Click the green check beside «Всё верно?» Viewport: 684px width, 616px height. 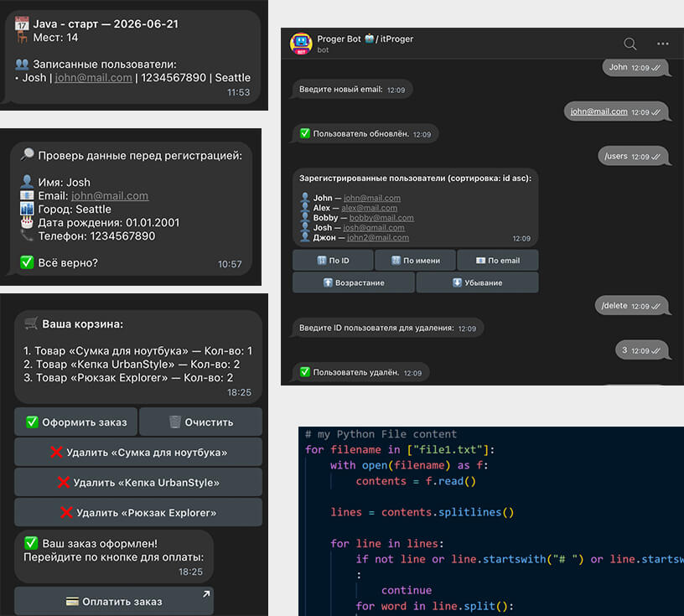pyautogui.click(x=27, y=262)
